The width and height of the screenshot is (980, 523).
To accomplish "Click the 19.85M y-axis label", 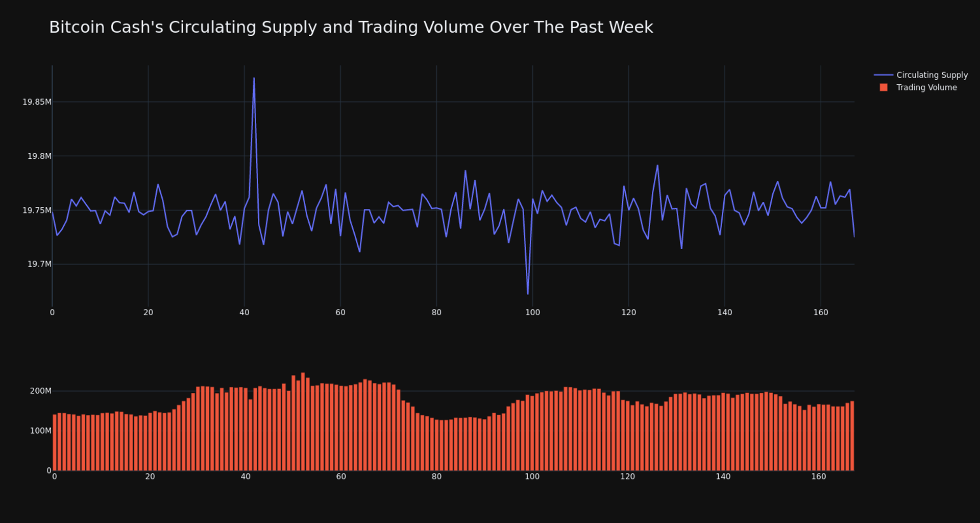I will click(x=37, y=102).
